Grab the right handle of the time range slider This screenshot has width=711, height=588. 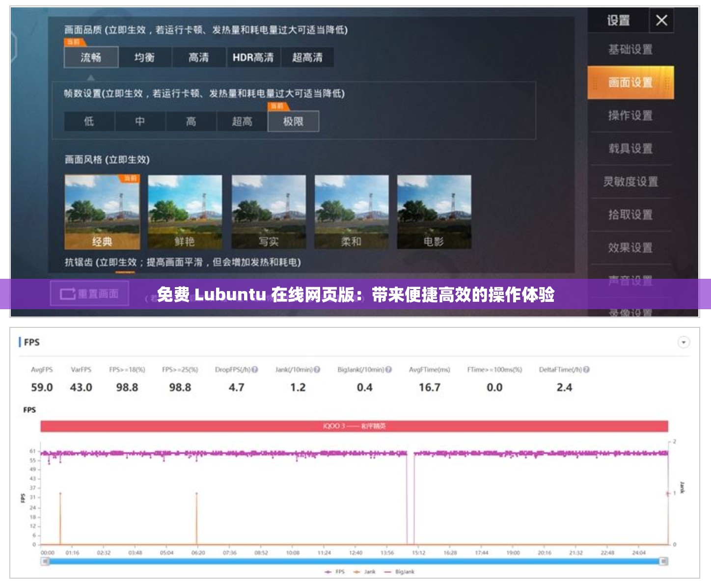click(664, 561)
